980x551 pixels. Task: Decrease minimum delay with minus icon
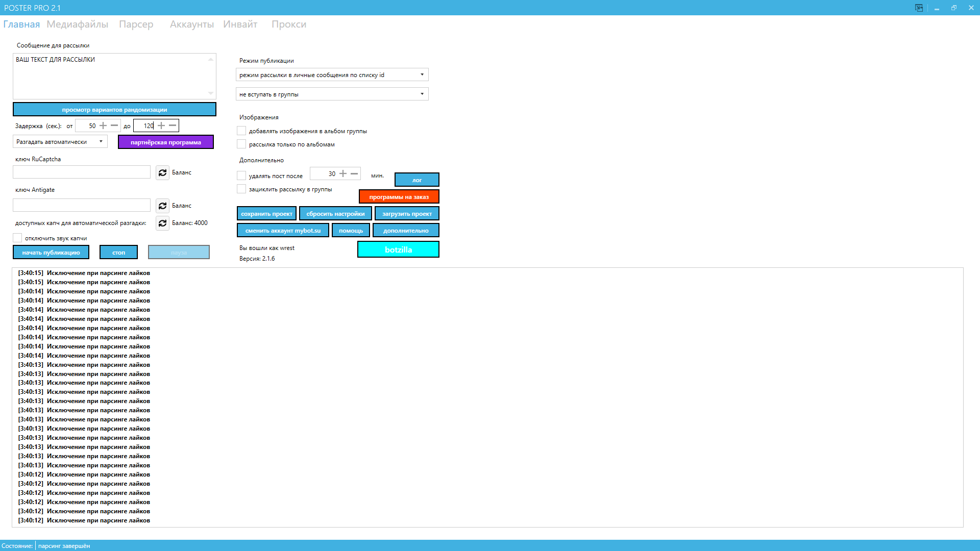pyautogui.click(x=114, y=126)
